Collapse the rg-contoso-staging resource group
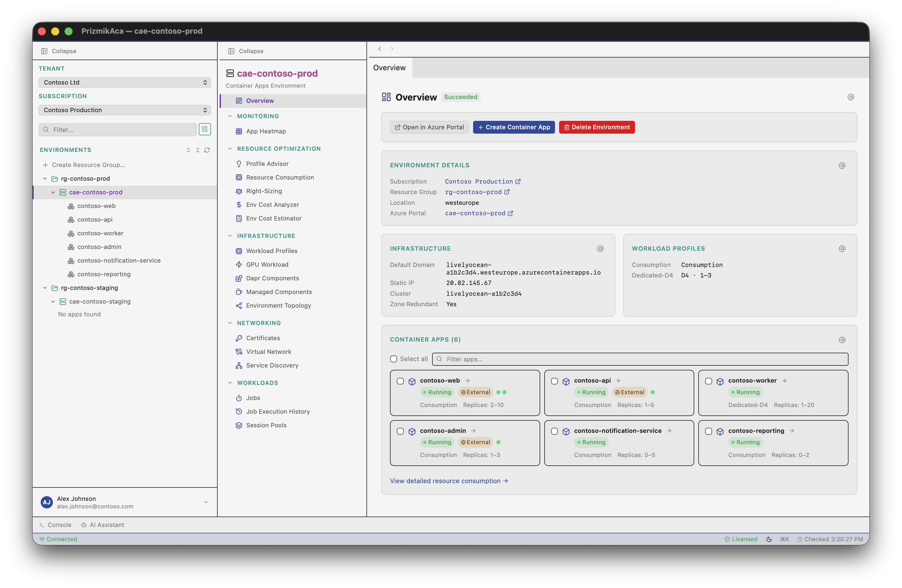Viewport: 902px width, 588px height. [45, 288]
